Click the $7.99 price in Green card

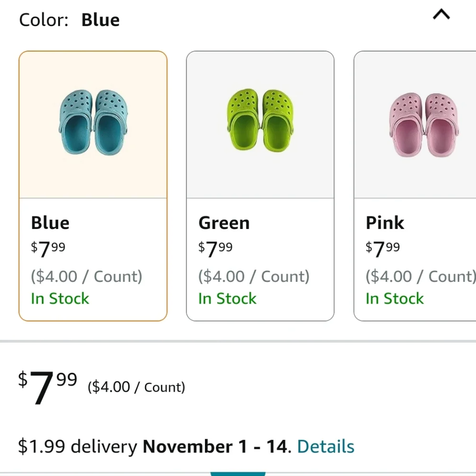pos(215,248)
